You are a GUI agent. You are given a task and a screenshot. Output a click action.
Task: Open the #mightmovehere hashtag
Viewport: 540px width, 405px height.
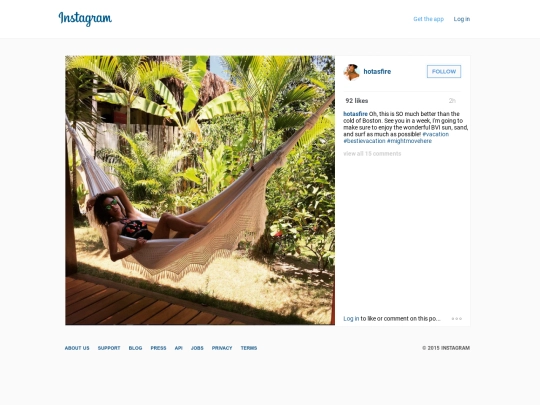pyautogui.click(x=409, y=141)
